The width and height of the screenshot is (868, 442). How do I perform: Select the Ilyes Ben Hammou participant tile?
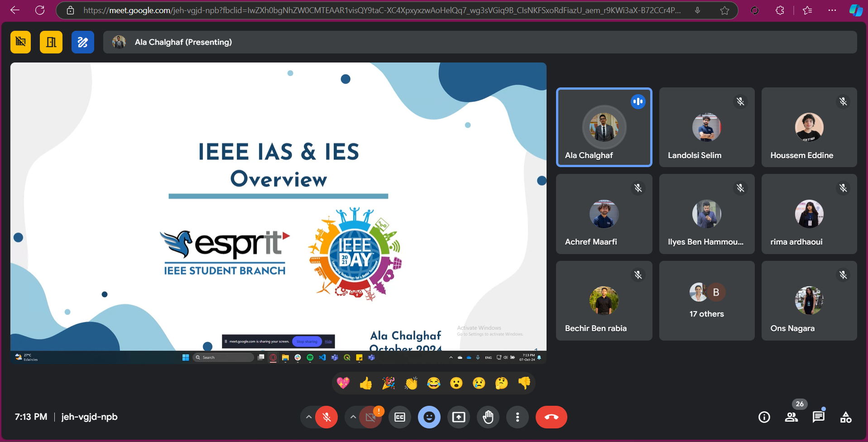point(707,214)
